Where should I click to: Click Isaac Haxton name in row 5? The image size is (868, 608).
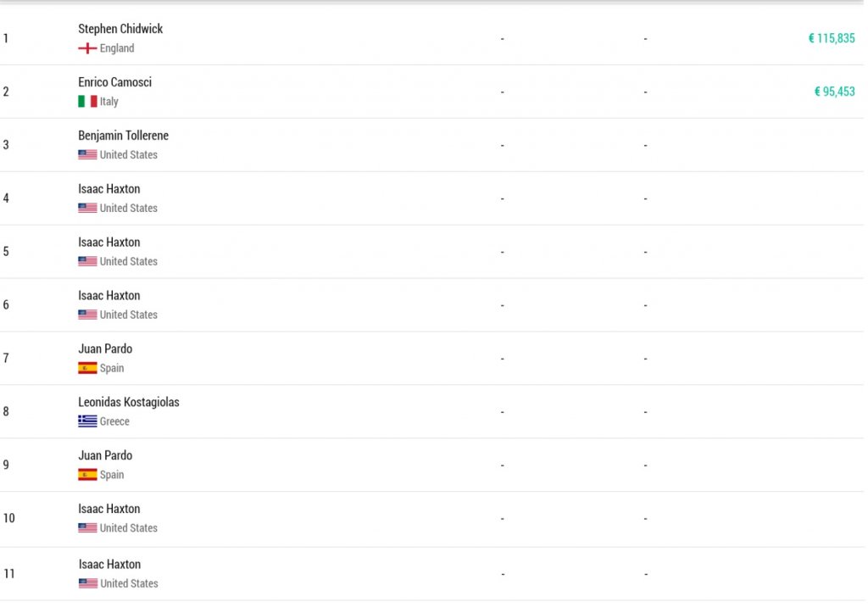[x=109, y=242]
